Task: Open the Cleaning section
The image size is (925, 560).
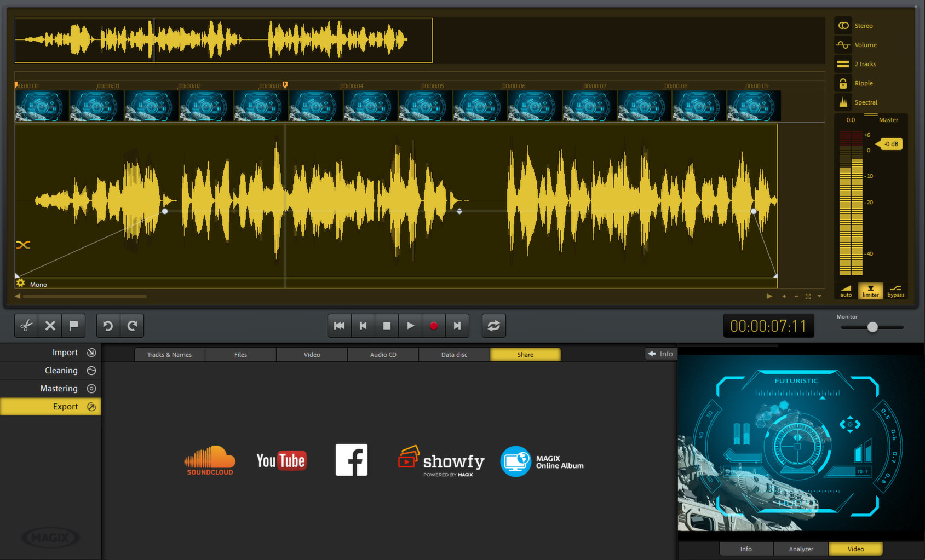Action: coord(50,371)
